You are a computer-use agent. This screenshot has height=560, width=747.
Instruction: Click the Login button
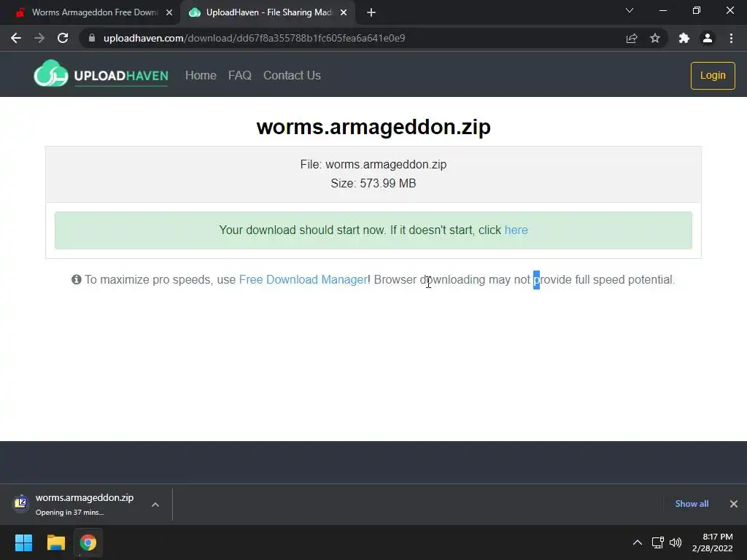[713, 75]
